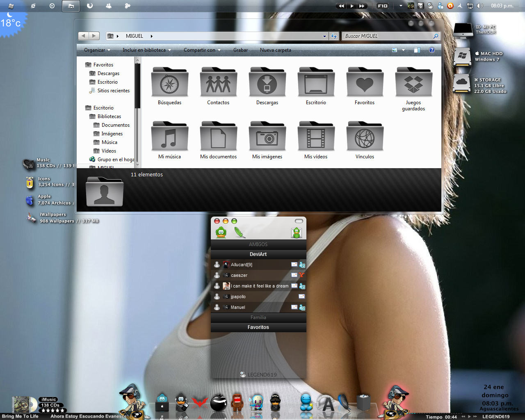
Task: Click the refresh arrows beside address bar
Action: (x=334, y=36)
